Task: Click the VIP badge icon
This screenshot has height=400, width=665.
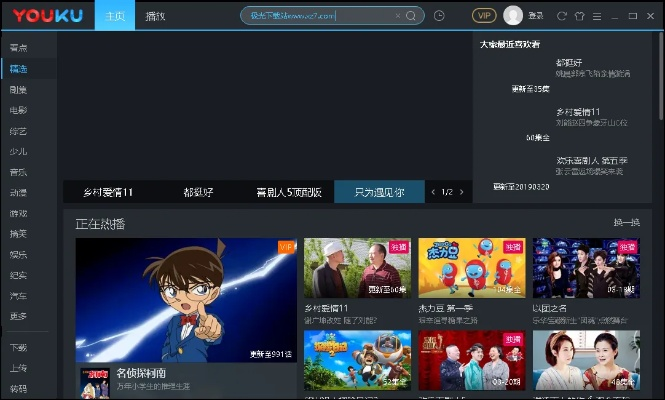Action: click(x=484, y=16)
